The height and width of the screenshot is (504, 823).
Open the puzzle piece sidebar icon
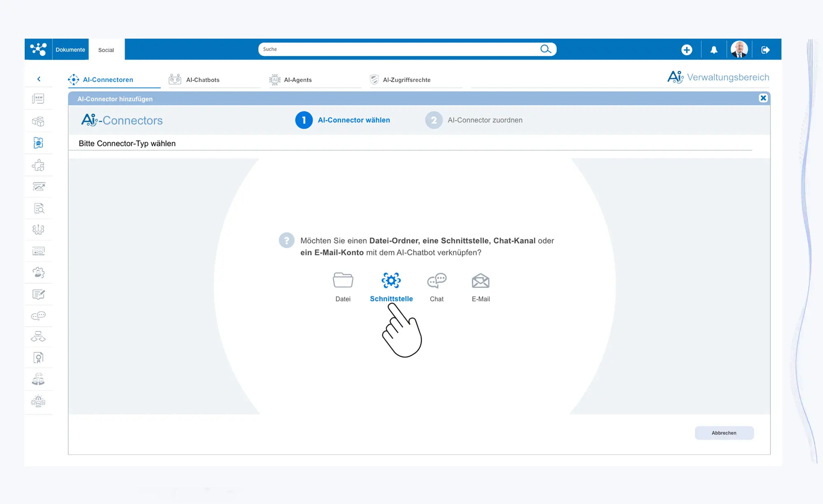38,165
